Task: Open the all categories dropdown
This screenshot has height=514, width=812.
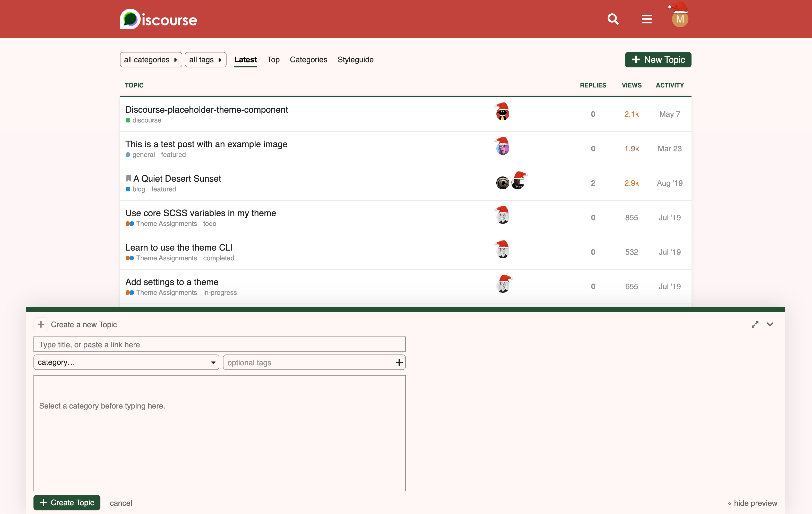Action: coord(151,60)
